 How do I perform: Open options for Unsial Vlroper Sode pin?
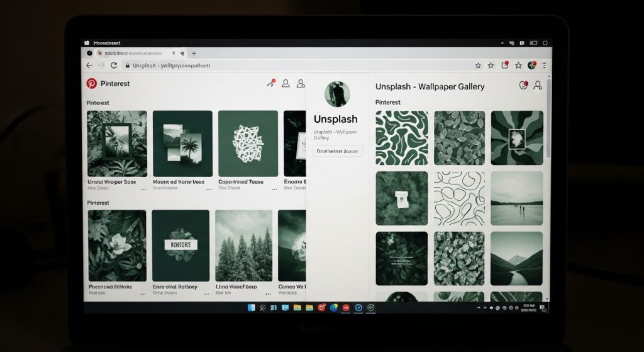pyautogui.click(x=143, y=189)
